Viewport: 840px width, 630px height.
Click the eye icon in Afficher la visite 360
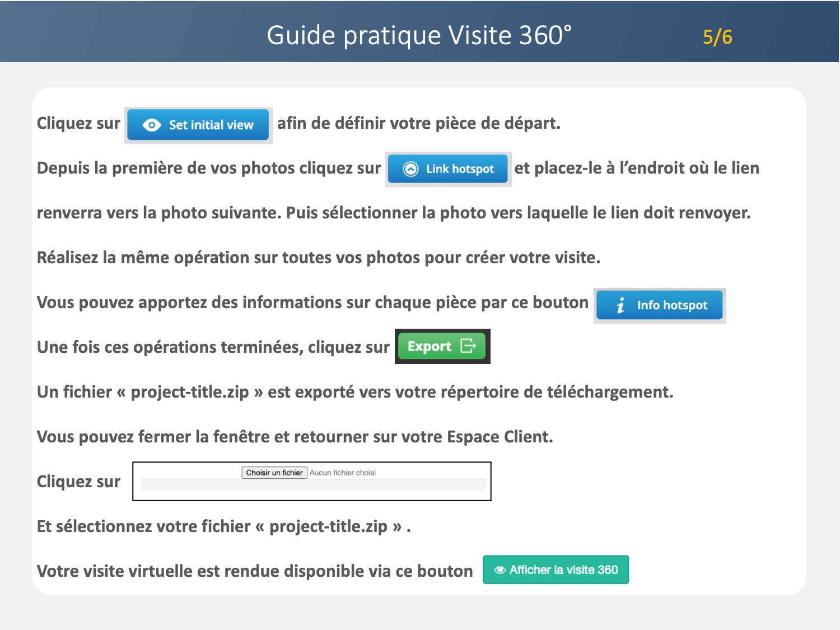[x=500, y=570]
